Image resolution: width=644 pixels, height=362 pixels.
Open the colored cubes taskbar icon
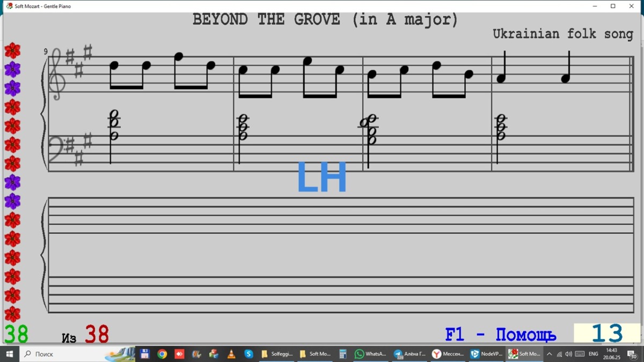pos(214,354)
